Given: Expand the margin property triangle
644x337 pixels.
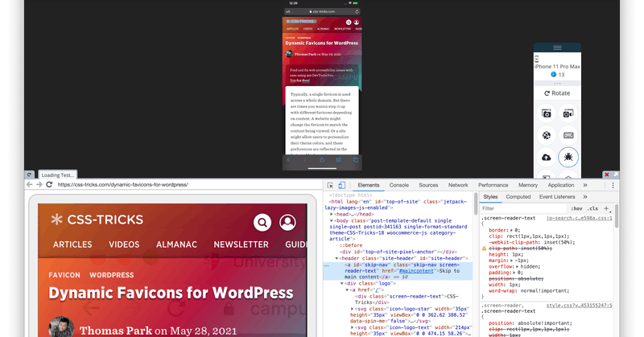Looking at the screenshot, I should pyautogui.click(x=512, y=261).
